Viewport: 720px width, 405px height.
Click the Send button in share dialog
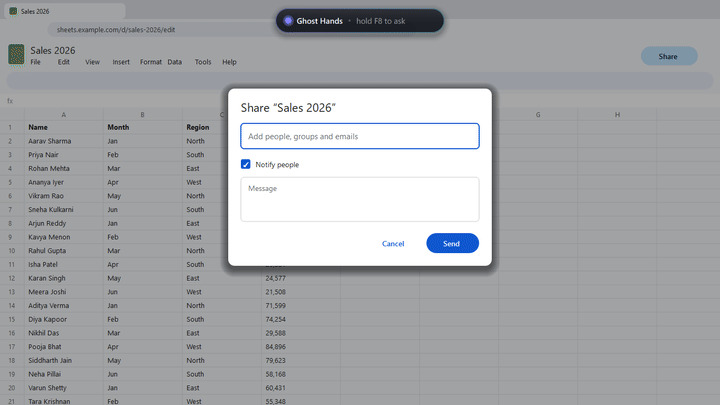452,243
